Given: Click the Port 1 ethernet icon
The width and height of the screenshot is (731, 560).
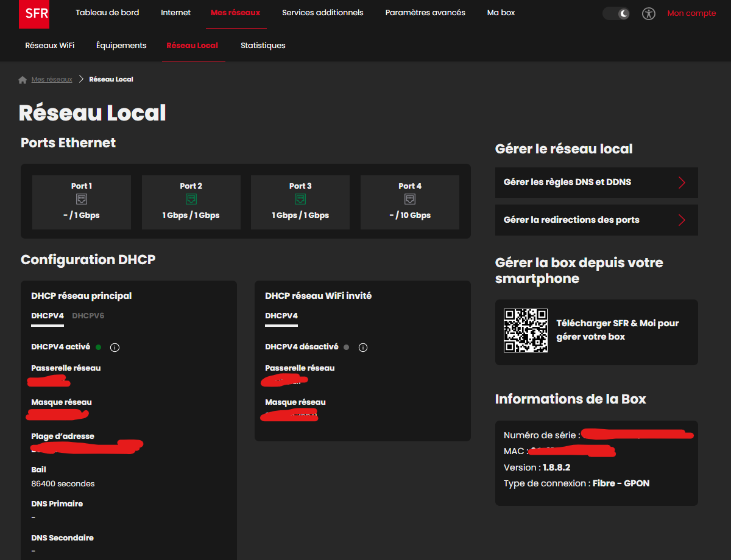Looking at the screenshot, I should point(81,200).
